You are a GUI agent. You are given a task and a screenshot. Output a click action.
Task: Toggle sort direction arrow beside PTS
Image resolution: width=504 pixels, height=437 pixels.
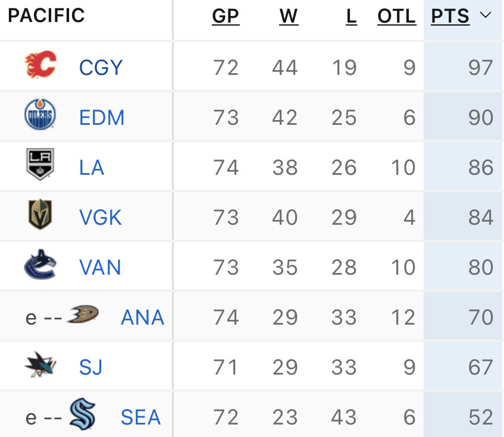[486, 15]
